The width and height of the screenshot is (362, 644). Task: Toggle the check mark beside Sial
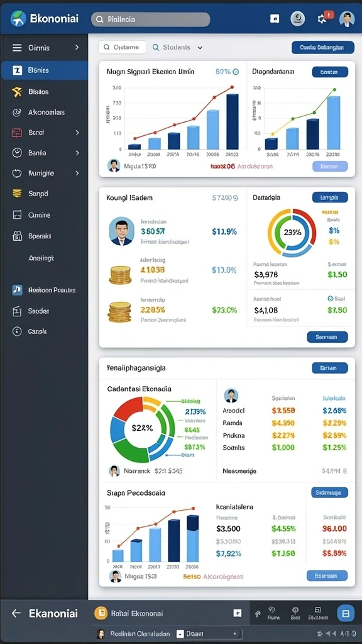(331, 299)
